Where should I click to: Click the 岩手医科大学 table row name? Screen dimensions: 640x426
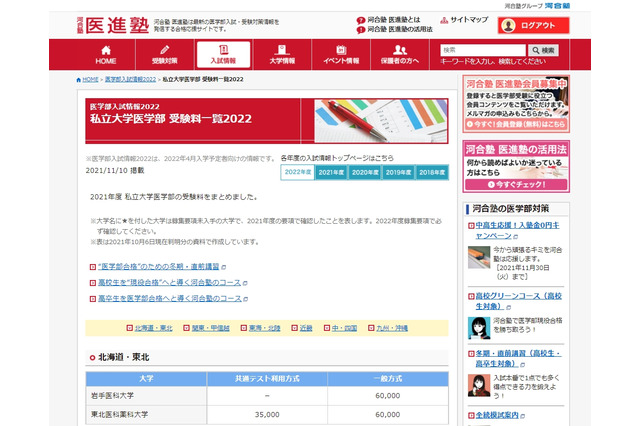[112, 395]
